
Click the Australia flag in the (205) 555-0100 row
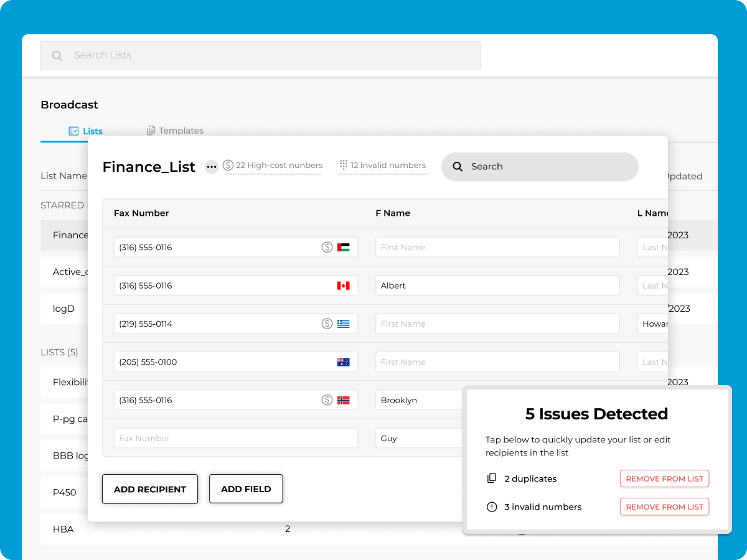click(343, 362)
